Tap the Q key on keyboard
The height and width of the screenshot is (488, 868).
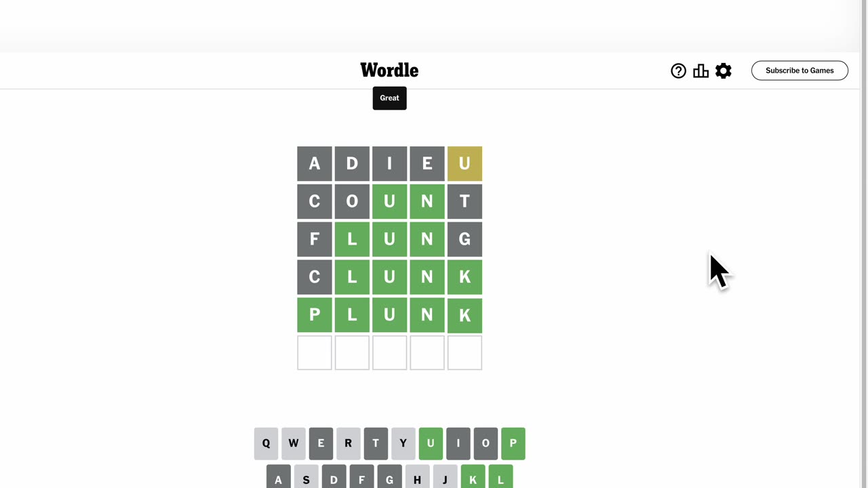[266, 443]
